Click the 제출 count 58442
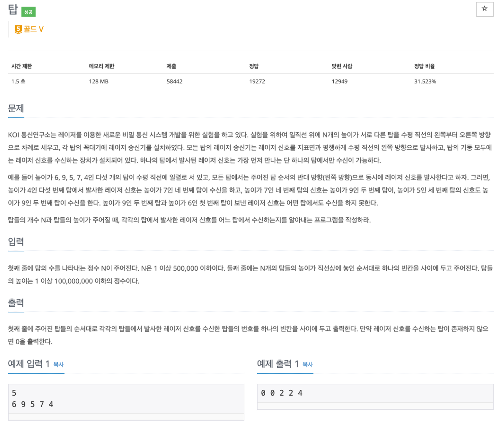 click(x=174, y=81)
